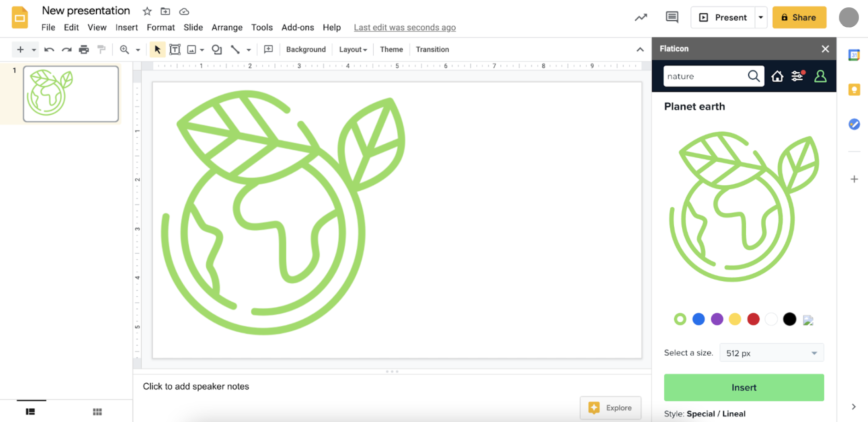This screenshot has width=868, height=422.
Task: Insert the Planet earth icon
Action: coord(744,387)
